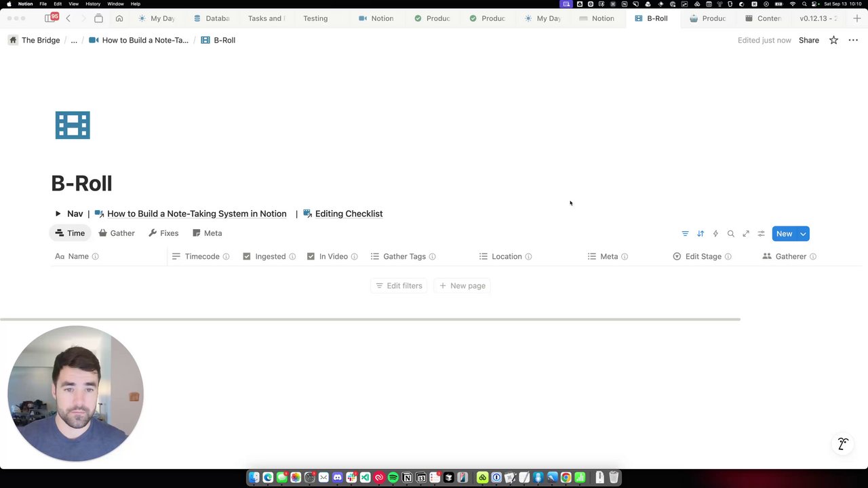Open the database filter icon
Viewport: 868px width, 488px height.
coord(685,234)
